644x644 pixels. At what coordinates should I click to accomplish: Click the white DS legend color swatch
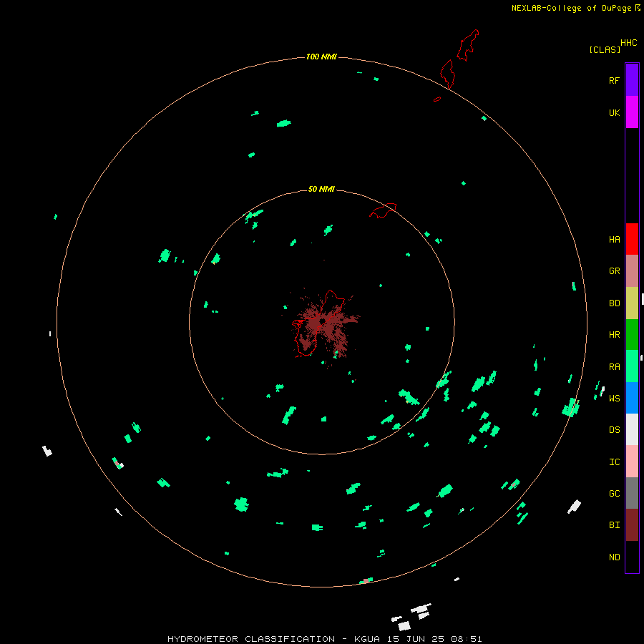[632, 429]
